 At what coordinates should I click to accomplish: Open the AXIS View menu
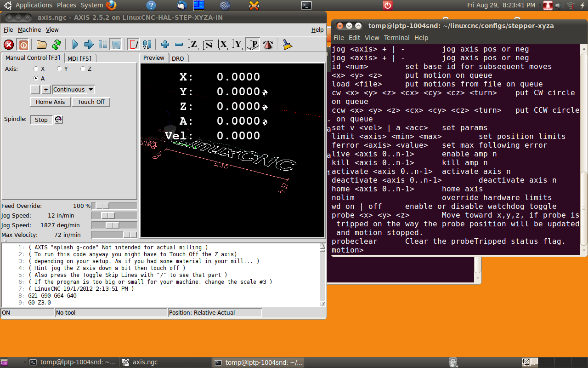(52, 29)
